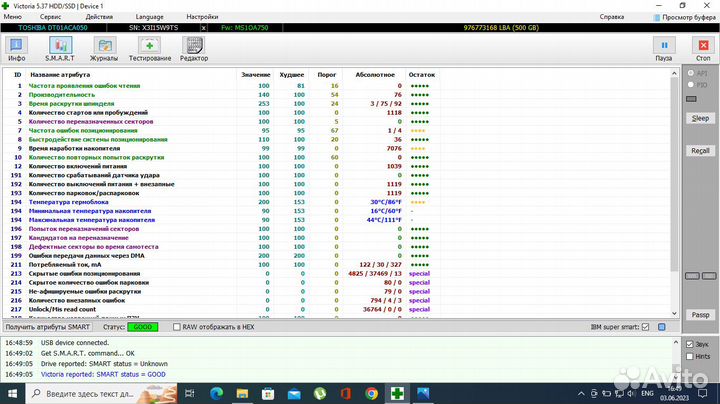Select the API radio button
The height and width of the screenshot is (404, 720).
(x=690, y=75)
